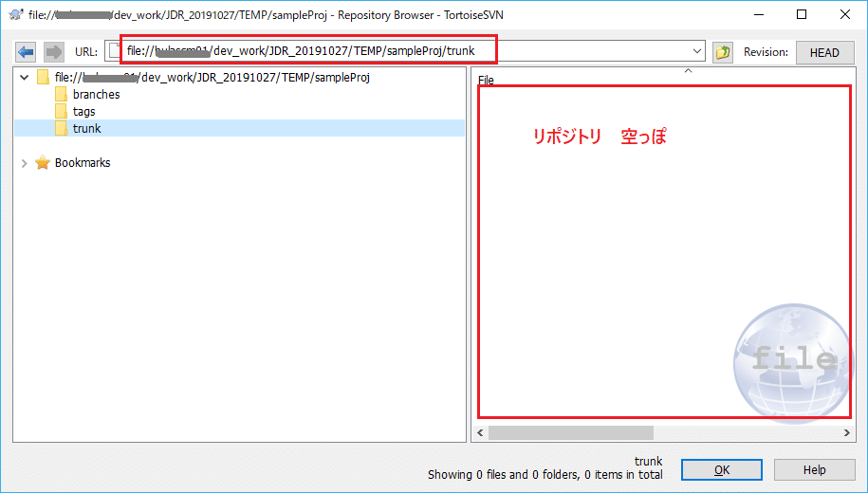The width and height of the screenshot is (868, 493).
Task: Select the branches tree item
Action: pos(97,95)
